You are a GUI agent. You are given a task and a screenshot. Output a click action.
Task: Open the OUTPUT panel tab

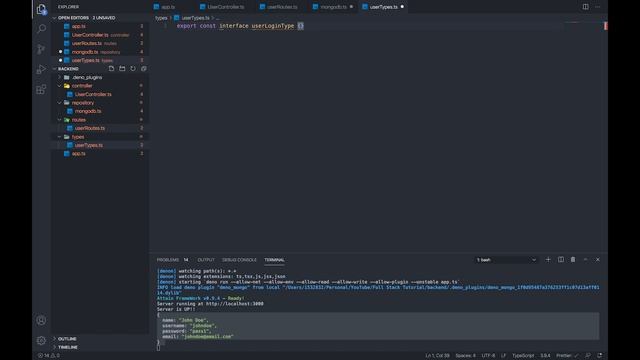[x=206, y=260]
